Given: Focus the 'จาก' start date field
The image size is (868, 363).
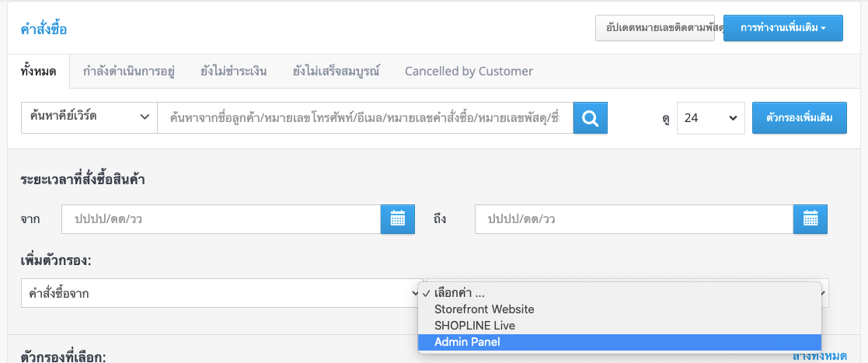Looking at the screenshot, I should click(x=221, y=219).
